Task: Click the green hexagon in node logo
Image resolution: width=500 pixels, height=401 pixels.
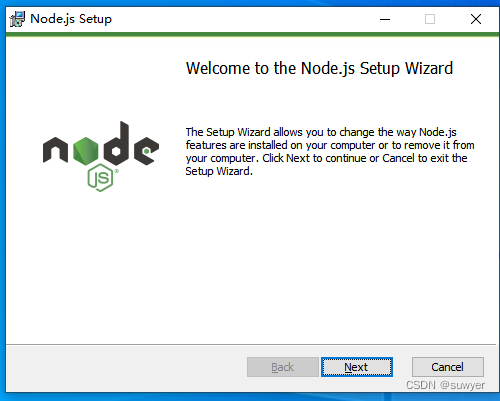Action: pos(86,151)
